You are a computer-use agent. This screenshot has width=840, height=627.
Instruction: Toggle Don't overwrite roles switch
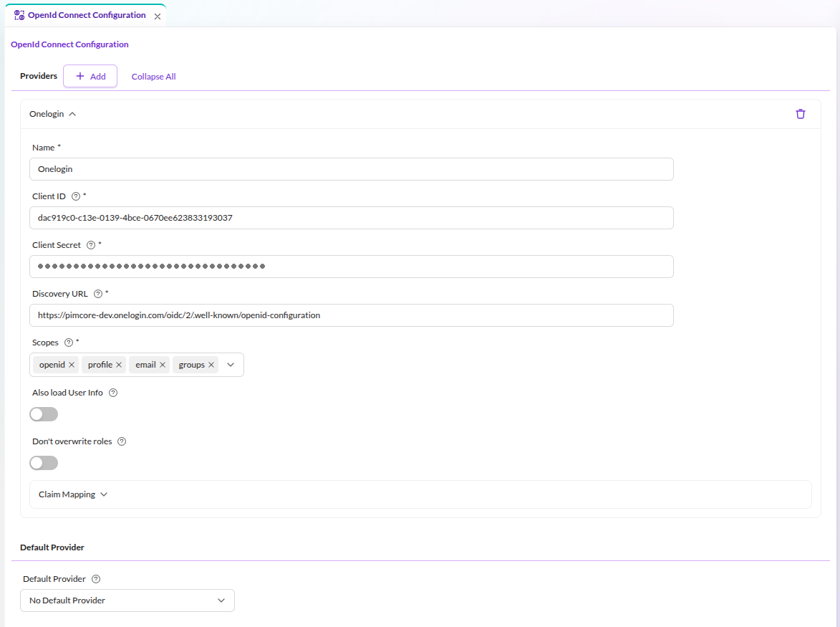[44, 463]
